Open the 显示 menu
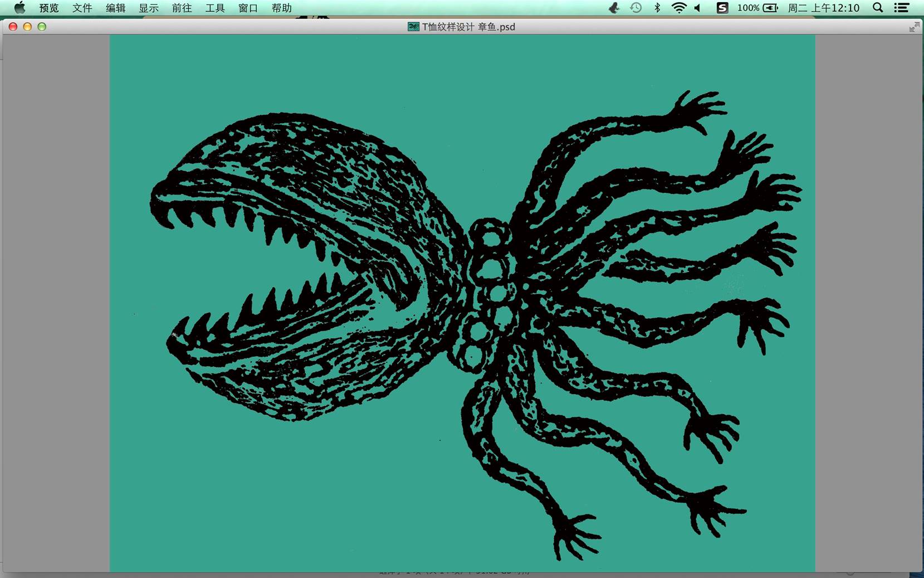The width and height of the screenshot is (924, 578). coord(149,8)
